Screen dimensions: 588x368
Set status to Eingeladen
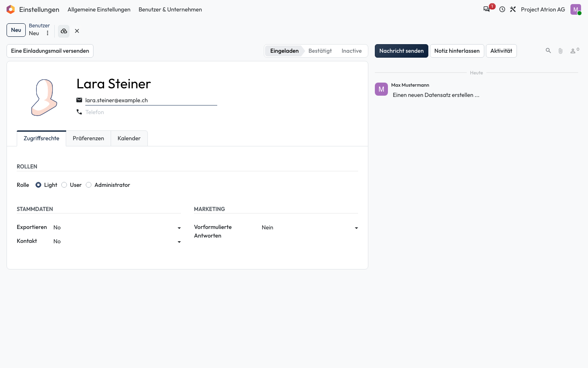(x=284, y=51)
